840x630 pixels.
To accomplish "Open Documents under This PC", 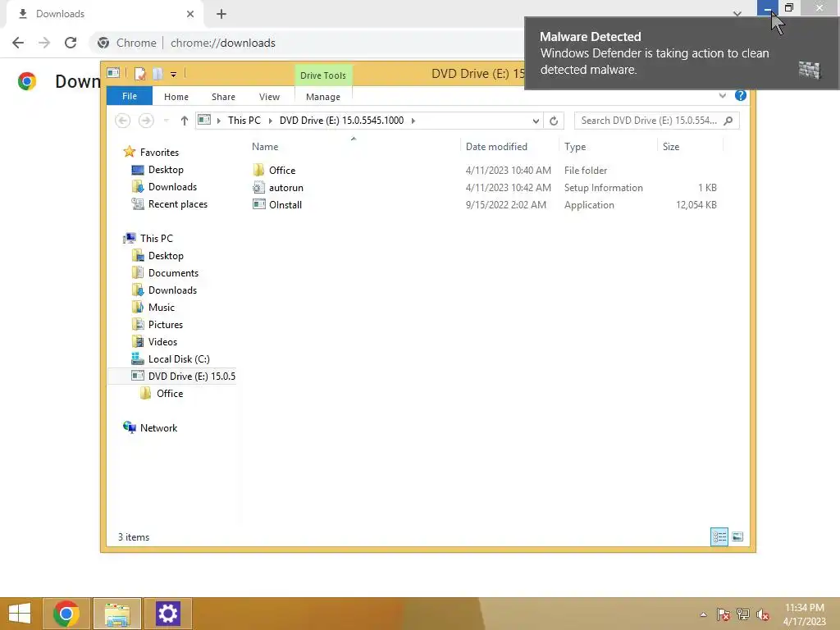I will tap(173, 272).
